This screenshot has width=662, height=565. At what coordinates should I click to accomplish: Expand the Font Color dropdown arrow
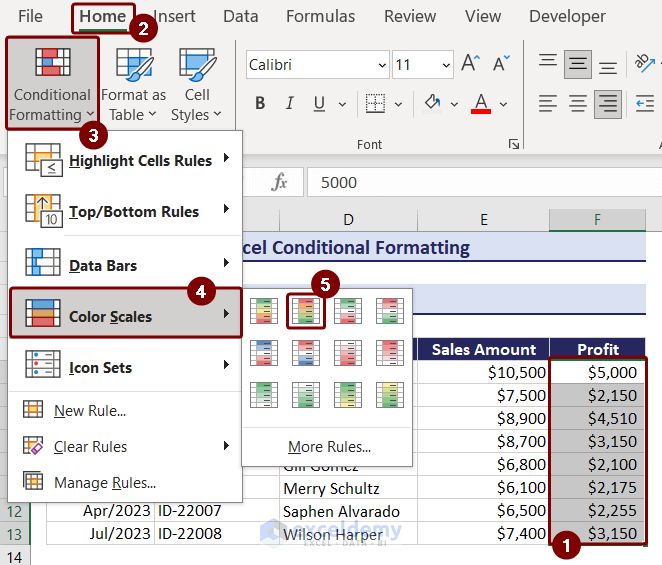503,104
